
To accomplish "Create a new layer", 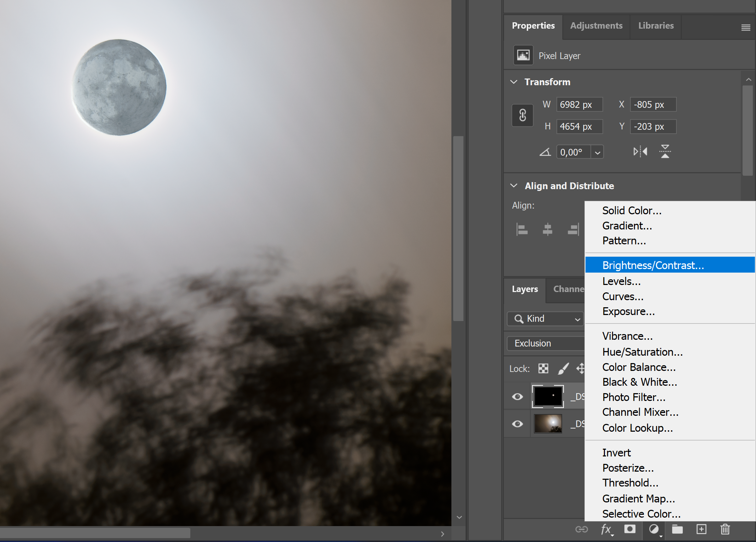I will 701,529.
